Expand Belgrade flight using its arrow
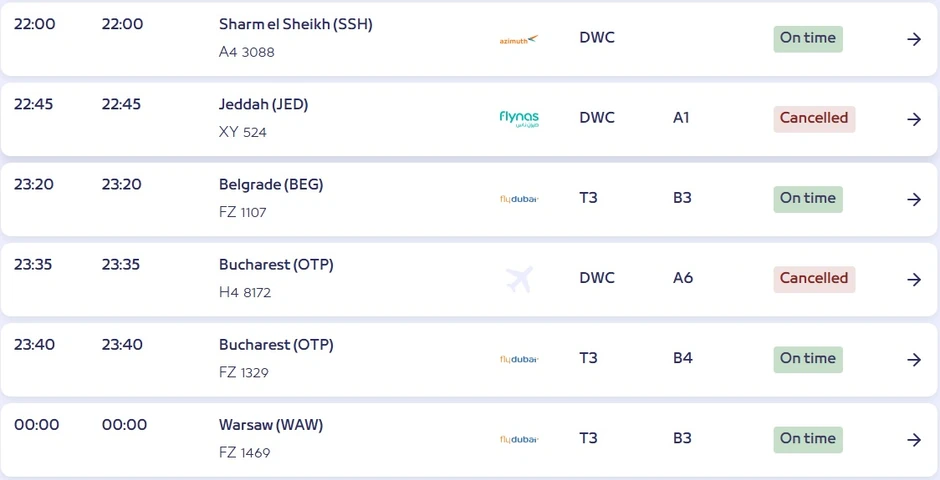The height and width of the screenshot is (480, 940). (913, 199)
